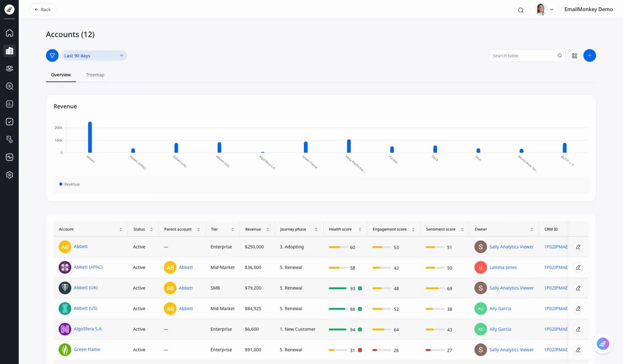Open the tasks checkmark icon in sidebar
The height and width of the screenshot is (364, 623).
[9, 122]
